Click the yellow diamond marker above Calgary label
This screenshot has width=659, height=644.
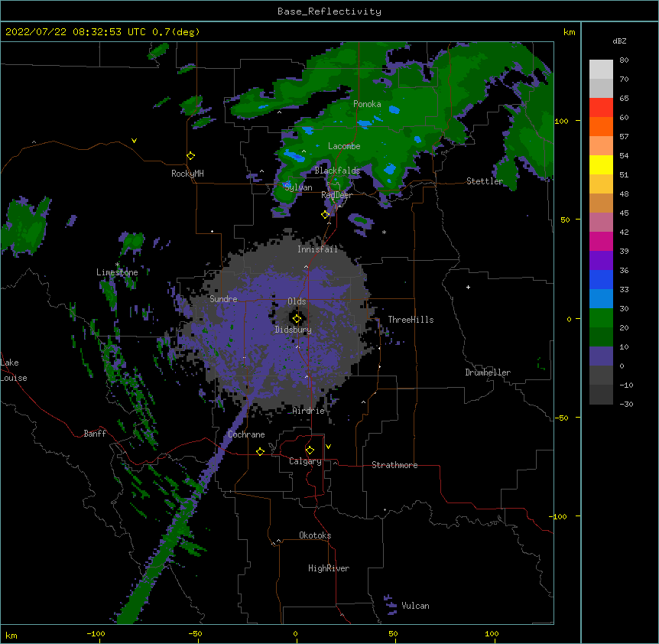click(x=310, y=450)
